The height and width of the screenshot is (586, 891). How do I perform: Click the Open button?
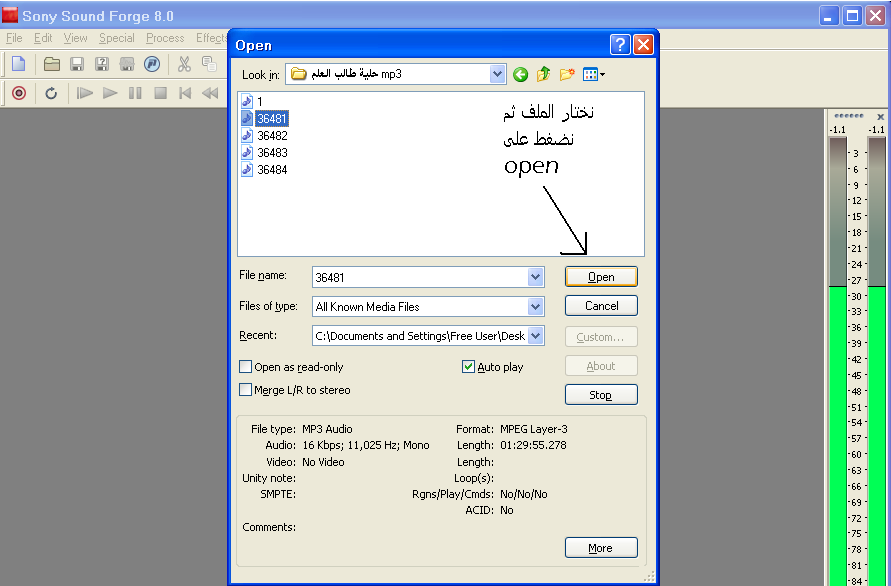pyautogui.click(x=601, y=277)
